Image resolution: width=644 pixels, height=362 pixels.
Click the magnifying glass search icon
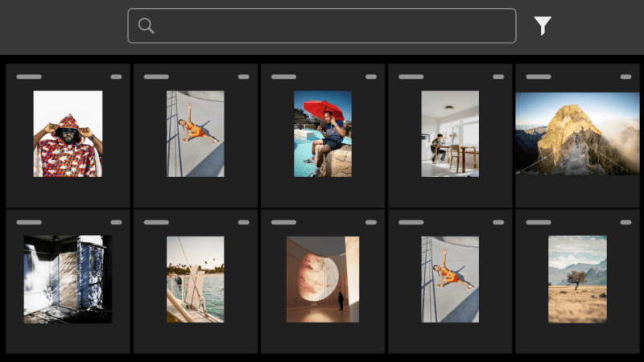click(x=146, y=26)
